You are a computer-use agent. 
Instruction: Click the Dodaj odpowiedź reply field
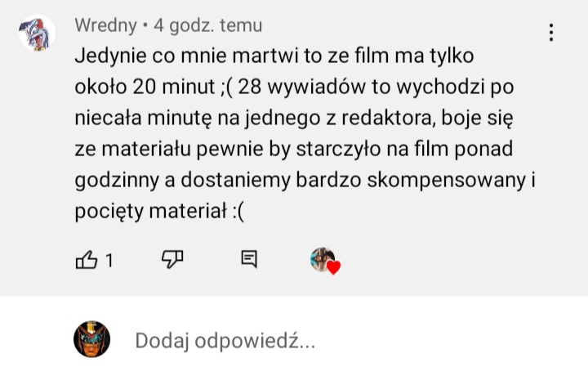(x=225, y=341)
